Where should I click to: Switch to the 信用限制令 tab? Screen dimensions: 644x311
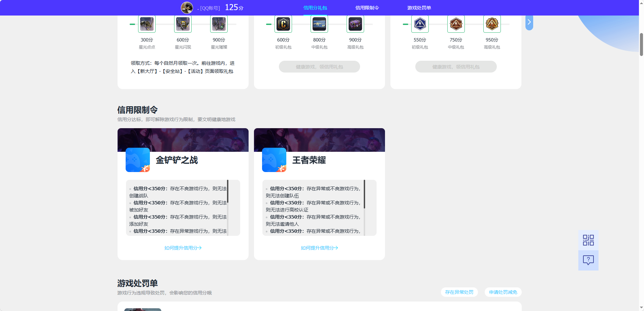(367, 8)
